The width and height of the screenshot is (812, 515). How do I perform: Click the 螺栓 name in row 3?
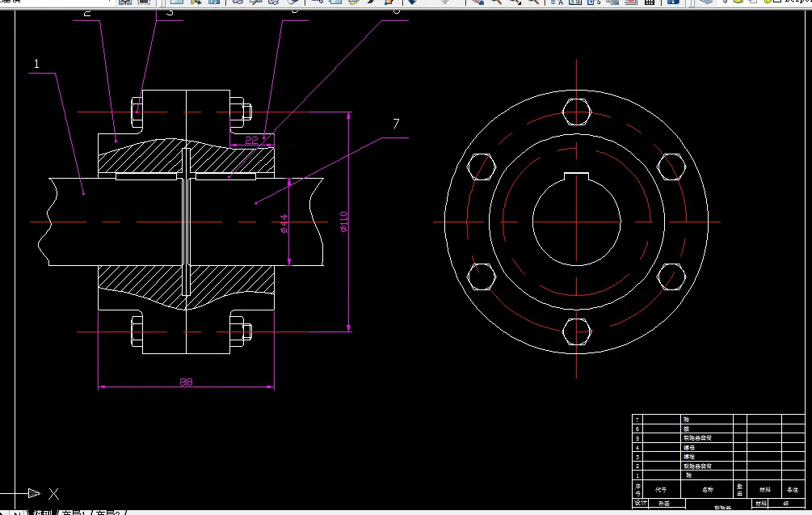(688, 457)
